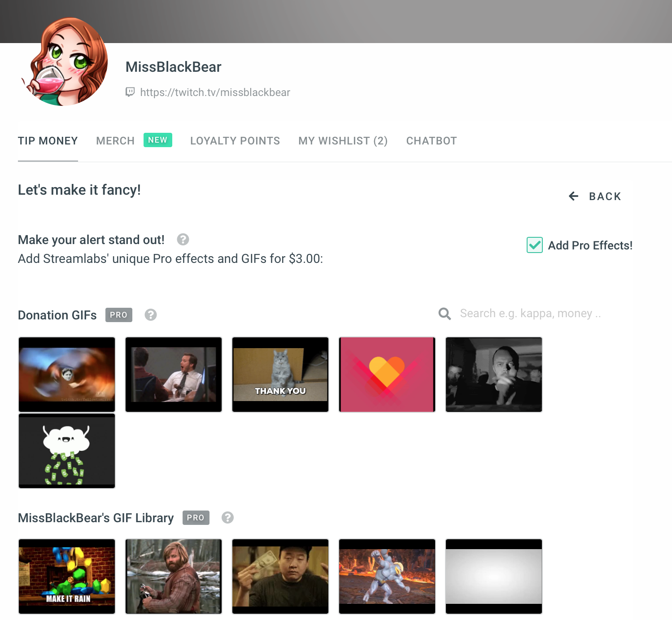Click the Add Pro Effects! label
This screenshot has height=620, width=672.
[x=590, y=245]
